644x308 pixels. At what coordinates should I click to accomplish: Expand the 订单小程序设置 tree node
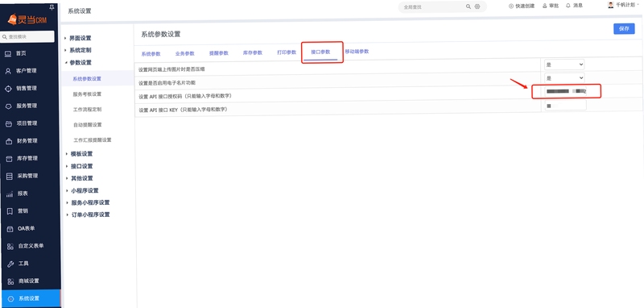coord(67,214)
